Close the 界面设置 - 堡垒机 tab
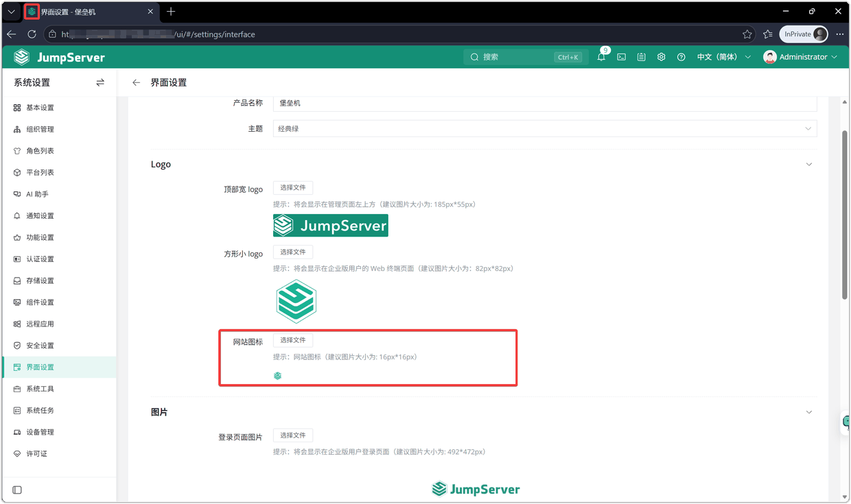This screenshot has height=504, width=851. tap(150, 12)
